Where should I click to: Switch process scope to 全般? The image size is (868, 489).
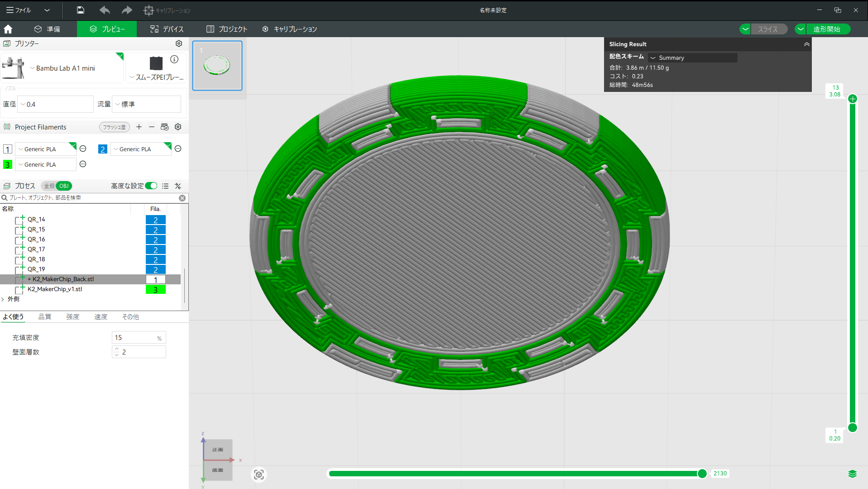pyautogui.click(x=49, y=186)
